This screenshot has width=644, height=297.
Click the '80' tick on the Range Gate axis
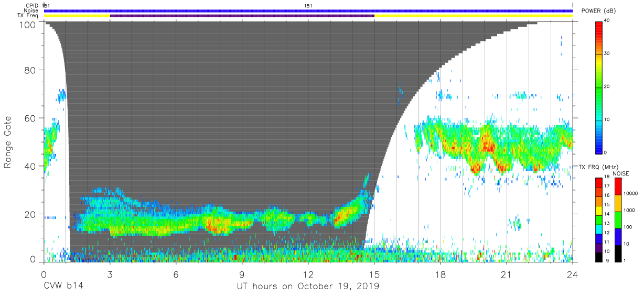click(x=31, y=70)
